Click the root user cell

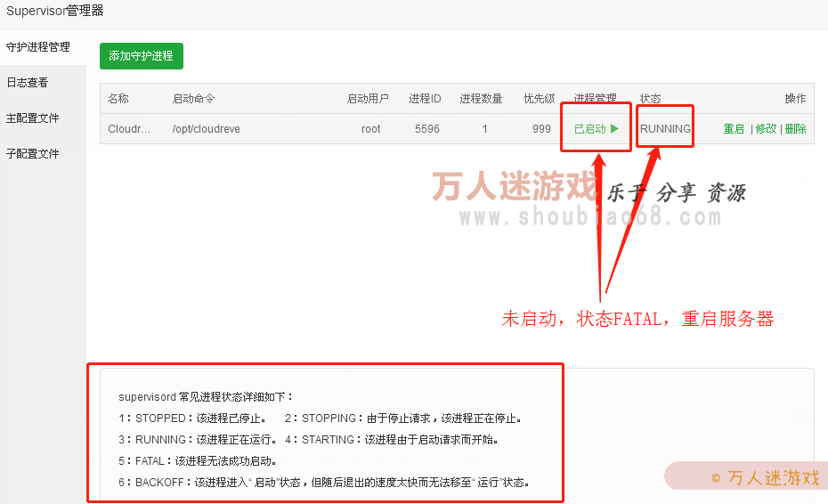pyautogui.click(x=370, y=129)
